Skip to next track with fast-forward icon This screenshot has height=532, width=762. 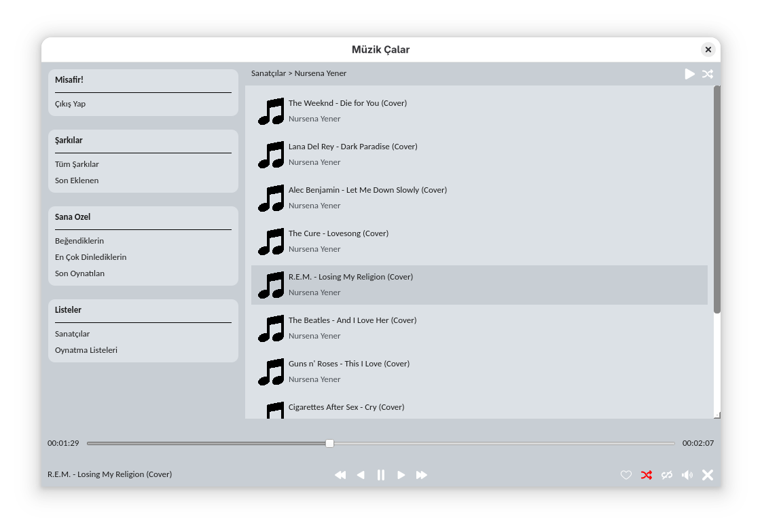pyautogui.click(x=421, y=475)
